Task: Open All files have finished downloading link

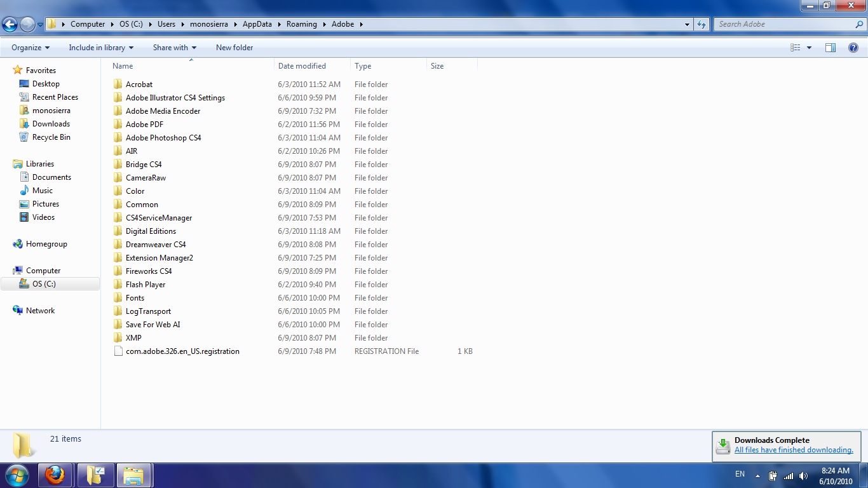Action: [x=794, y=450]
